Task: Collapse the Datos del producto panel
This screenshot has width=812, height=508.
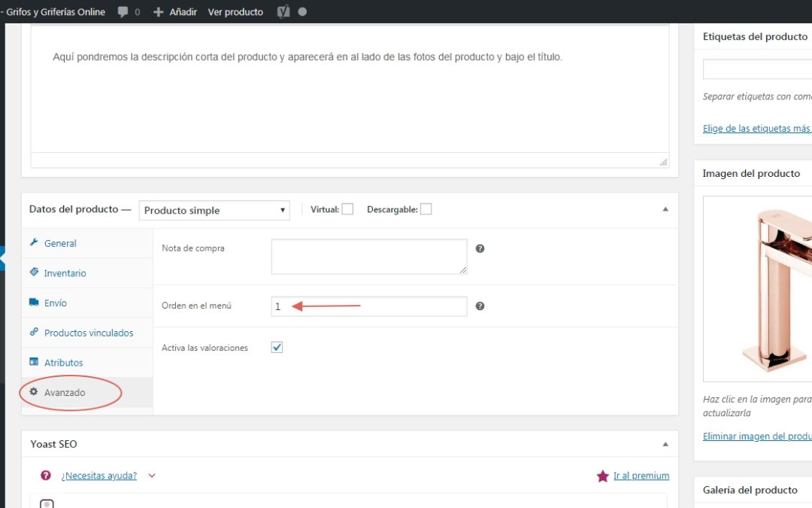Action: tap(665, 210)
